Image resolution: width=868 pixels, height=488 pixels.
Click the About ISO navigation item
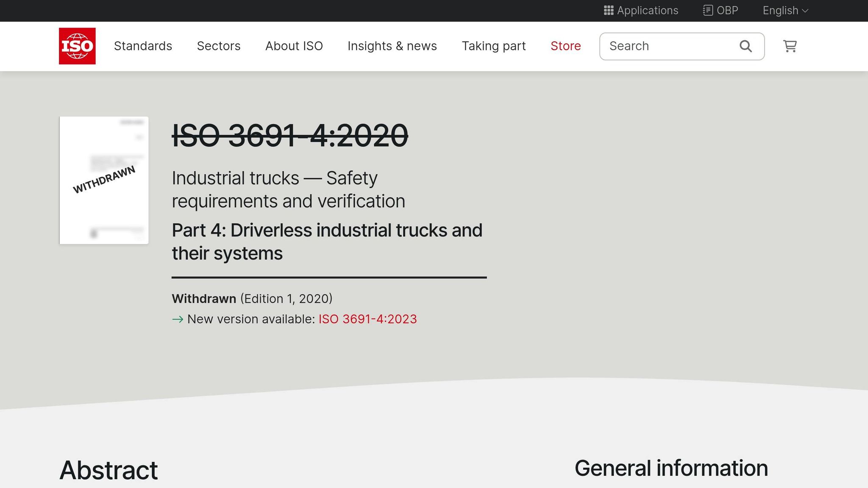[x=294, y=46]
